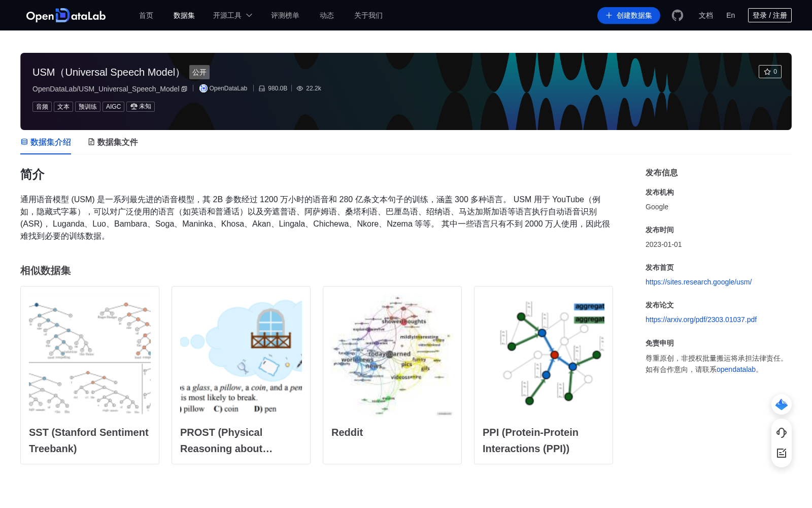Open 文档 link in header
This screenshot has width=812, height=508.
point(706,15)
